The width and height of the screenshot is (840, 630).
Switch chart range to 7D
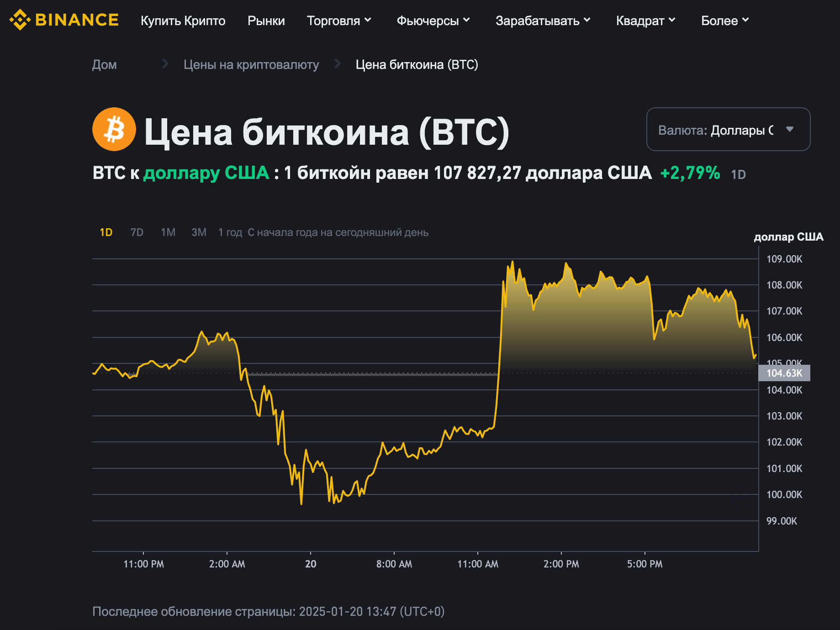click(137, 232)
